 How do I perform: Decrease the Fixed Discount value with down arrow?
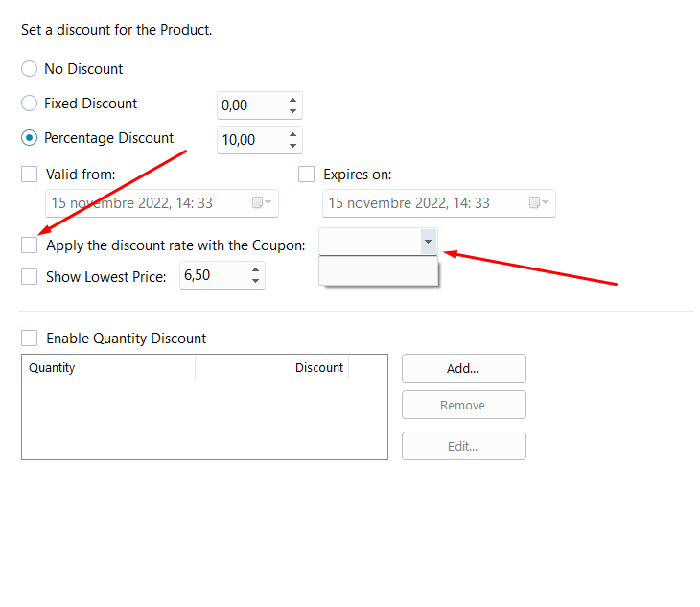(292, 111)
